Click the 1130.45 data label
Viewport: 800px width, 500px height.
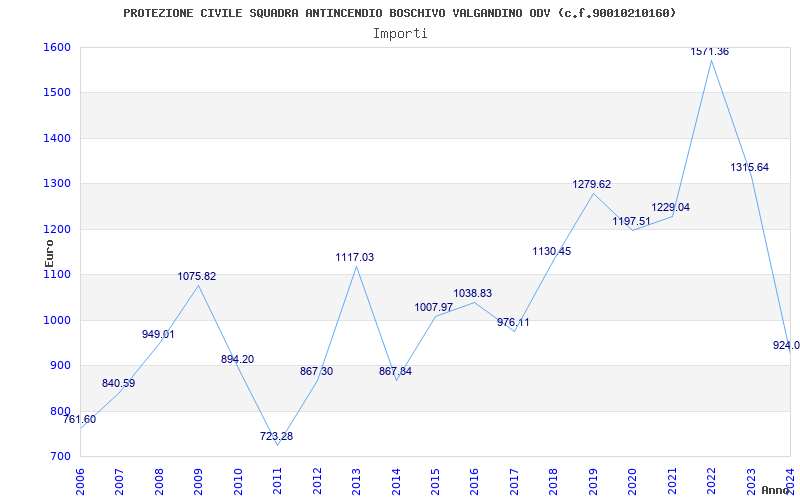click(x=552, y=251)
